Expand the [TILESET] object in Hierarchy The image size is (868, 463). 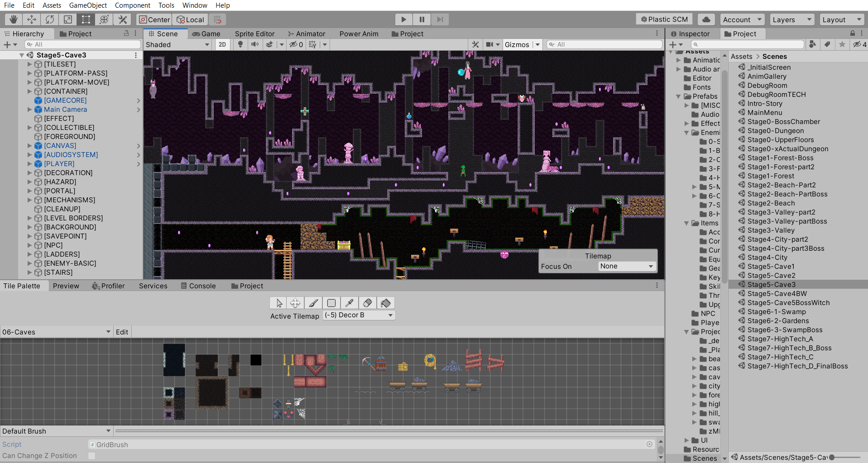coord(30,64)
